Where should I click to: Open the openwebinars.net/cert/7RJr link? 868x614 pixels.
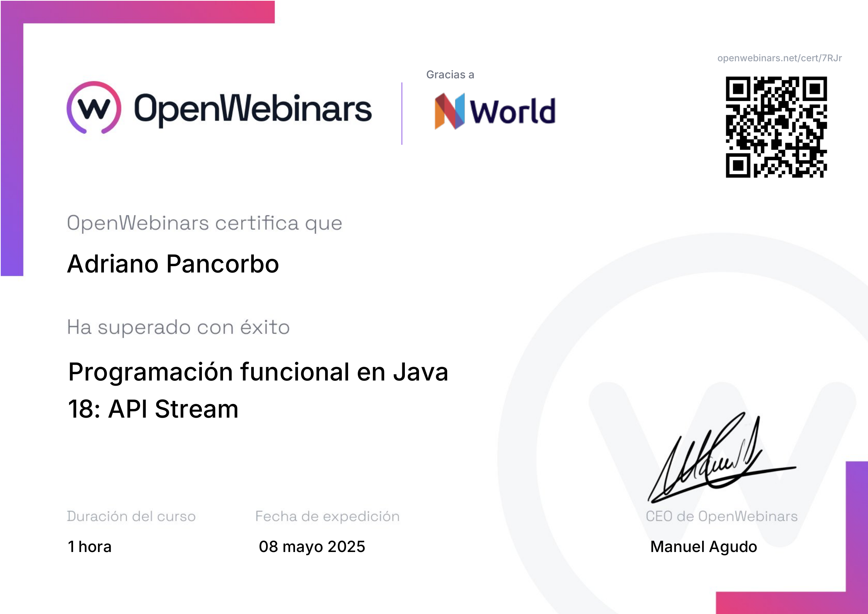pyautogui.click(x=779, y=58)
